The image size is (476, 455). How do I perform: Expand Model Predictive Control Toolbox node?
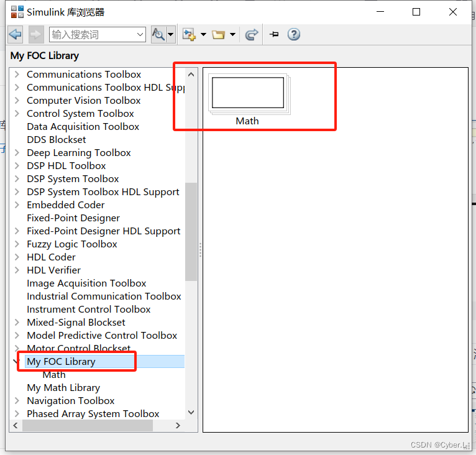(17, 335)
